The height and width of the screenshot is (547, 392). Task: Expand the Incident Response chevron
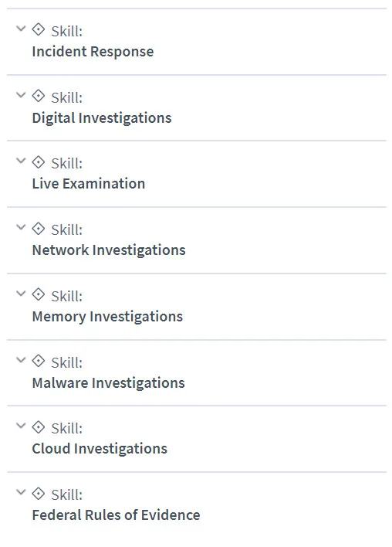click(22, 29)
